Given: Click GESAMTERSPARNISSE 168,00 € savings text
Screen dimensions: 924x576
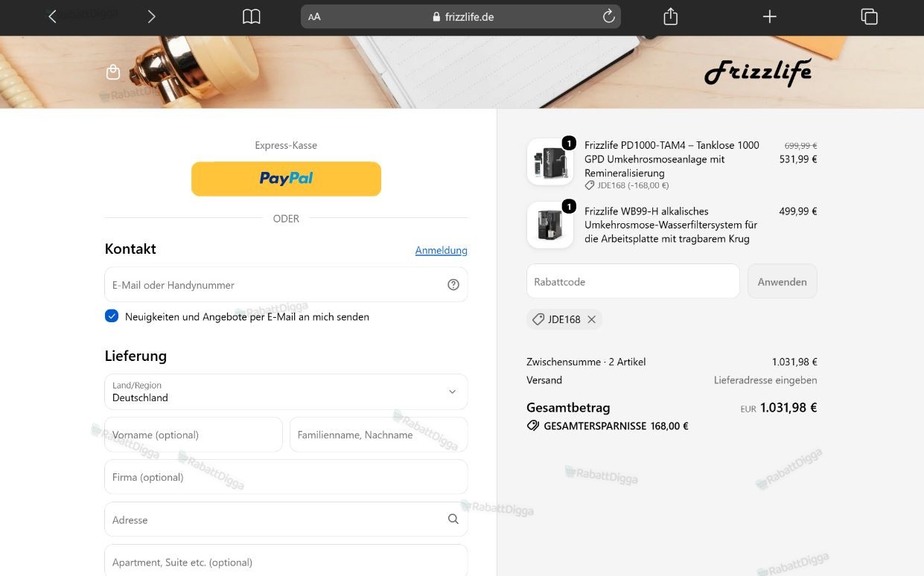Looking at the screenshot, I should click(x=616, y=426).
